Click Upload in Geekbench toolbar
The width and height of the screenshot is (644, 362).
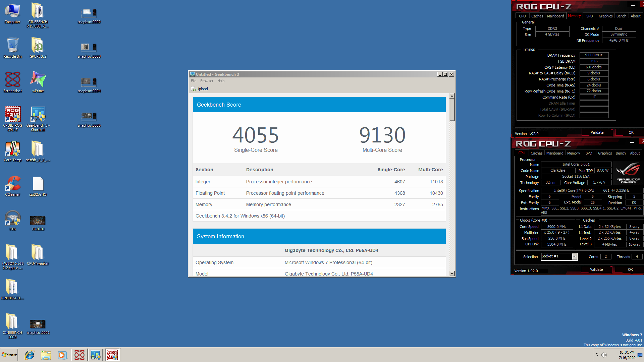pyautogui.click(x=200, y=89)
